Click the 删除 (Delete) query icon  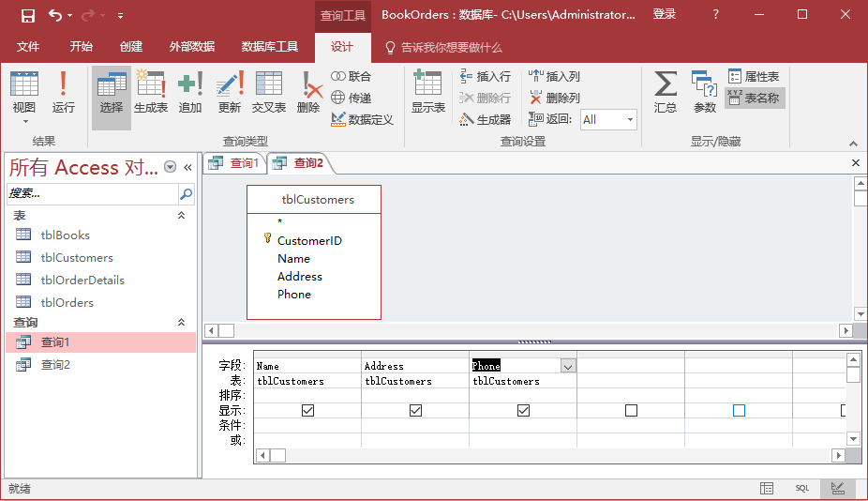(x=308, y=92)
